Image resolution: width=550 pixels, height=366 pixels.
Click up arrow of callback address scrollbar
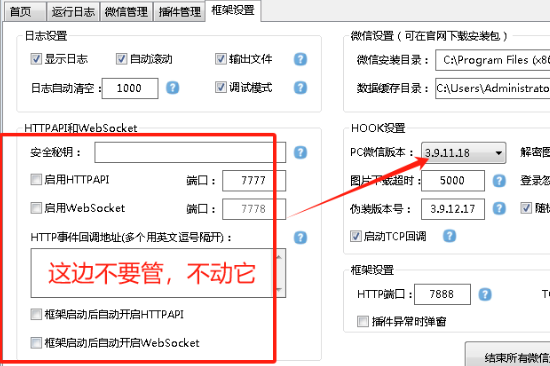[279, 257]
